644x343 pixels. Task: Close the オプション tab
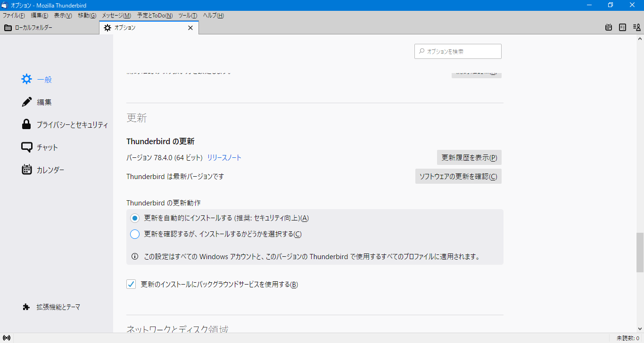point(190,28)
